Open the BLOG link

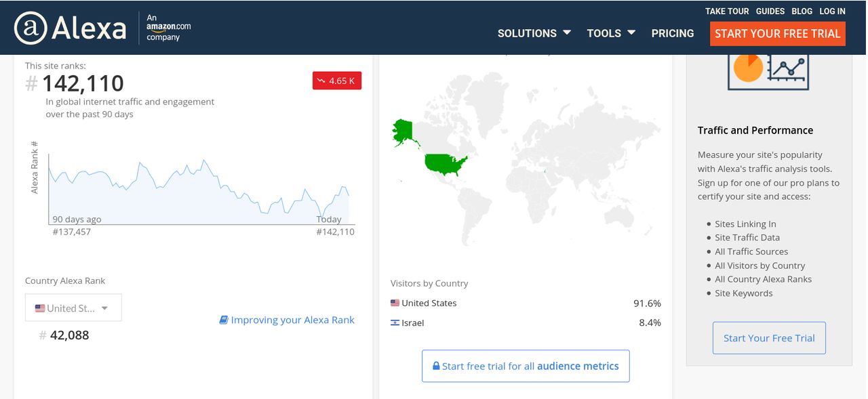802,11
